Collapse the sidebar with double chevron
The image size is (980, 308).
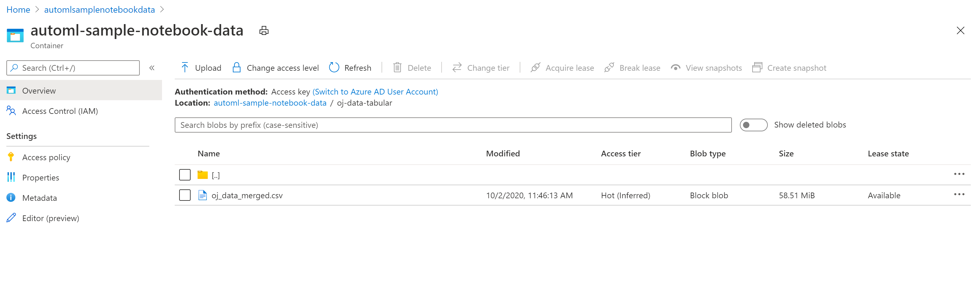(152, 68)
